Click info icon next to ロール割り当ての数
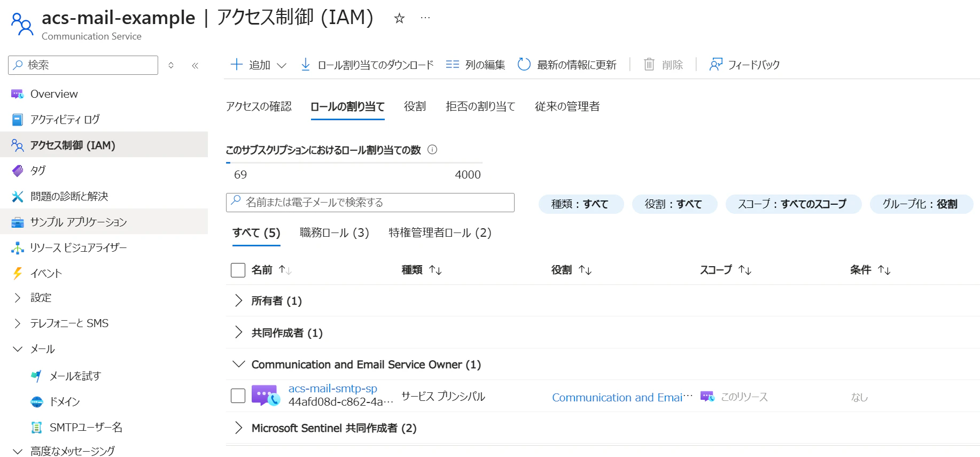Viewport: 980px width, 457px height. [x=433, y=150]
